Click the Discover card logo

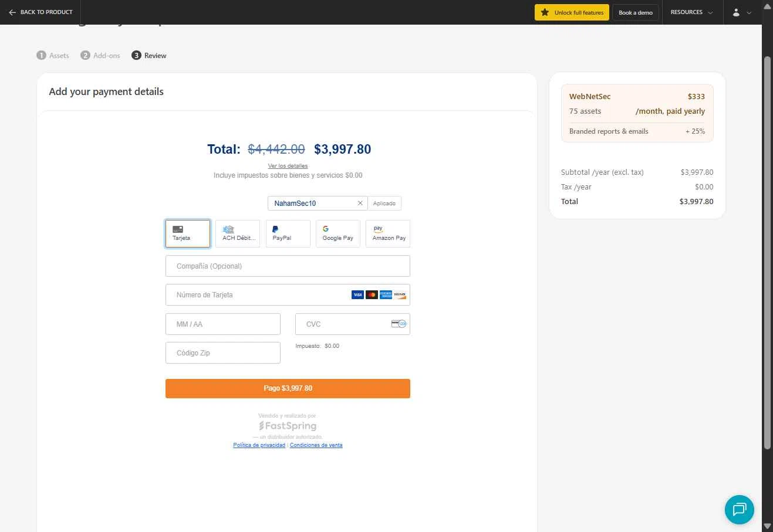click(x=400, y=295)
